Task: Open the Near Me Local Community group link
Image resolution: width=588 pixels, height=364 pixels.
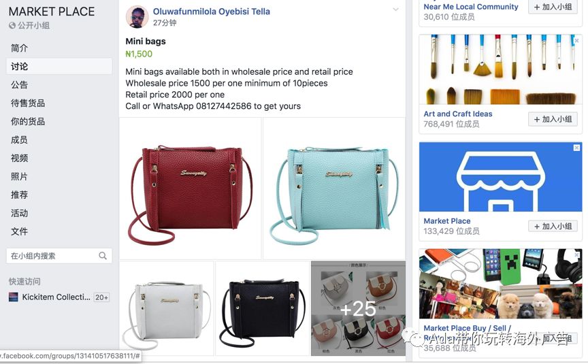Action: pos(471,7)
